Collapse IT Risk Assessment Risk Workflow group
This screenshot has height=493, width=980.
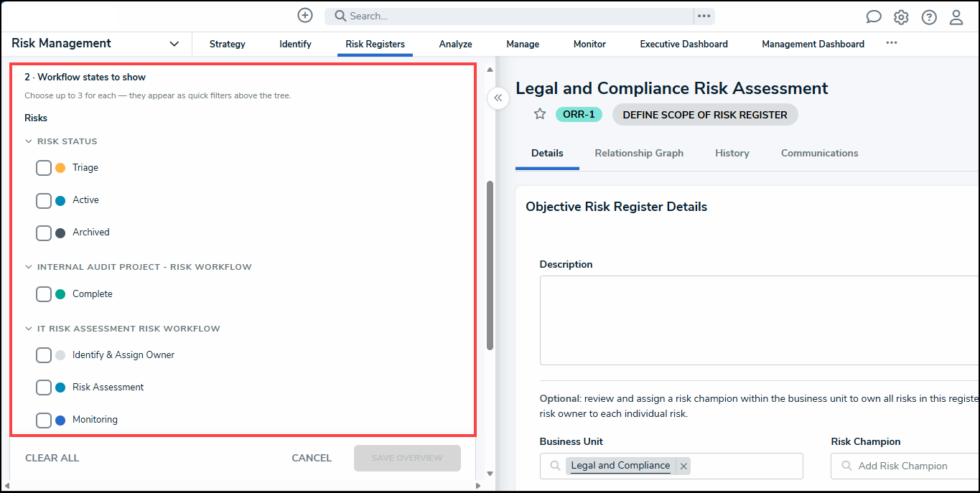pos(29,329)
